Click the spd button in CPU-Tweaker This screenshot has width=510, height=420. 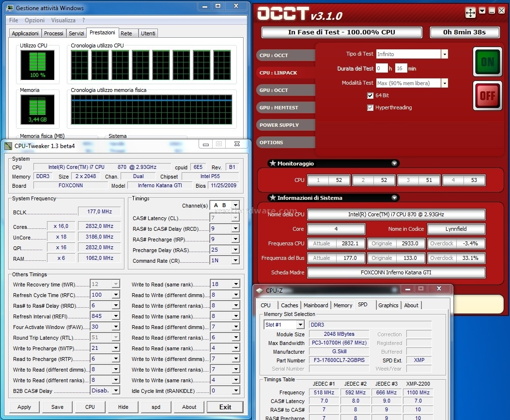pos(156,407)
